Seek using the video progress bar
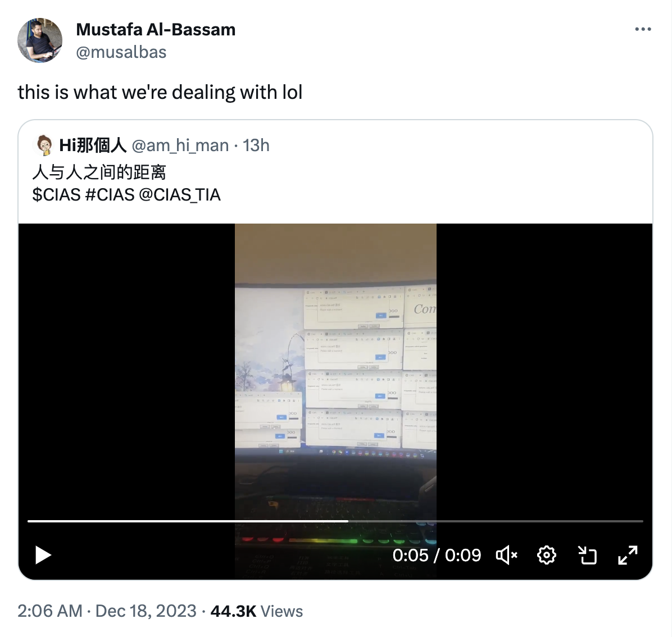This screenshot has width=672, height=637. coord(335,521)
